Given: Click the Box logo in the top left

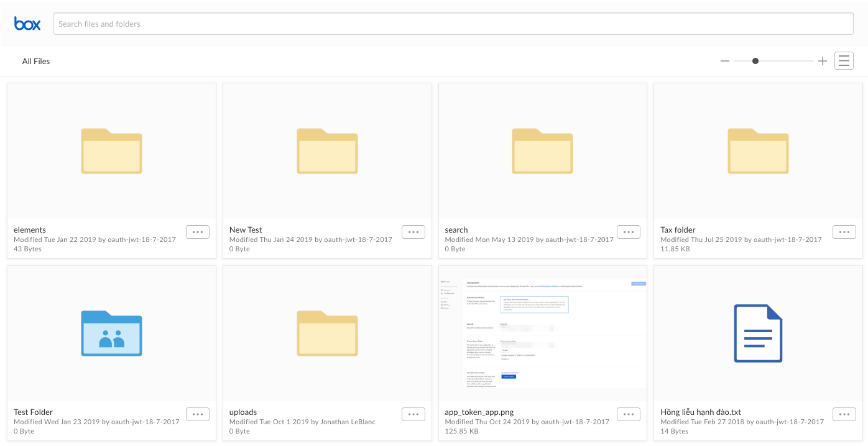Looking at the screenshot, I should (27, 23).
